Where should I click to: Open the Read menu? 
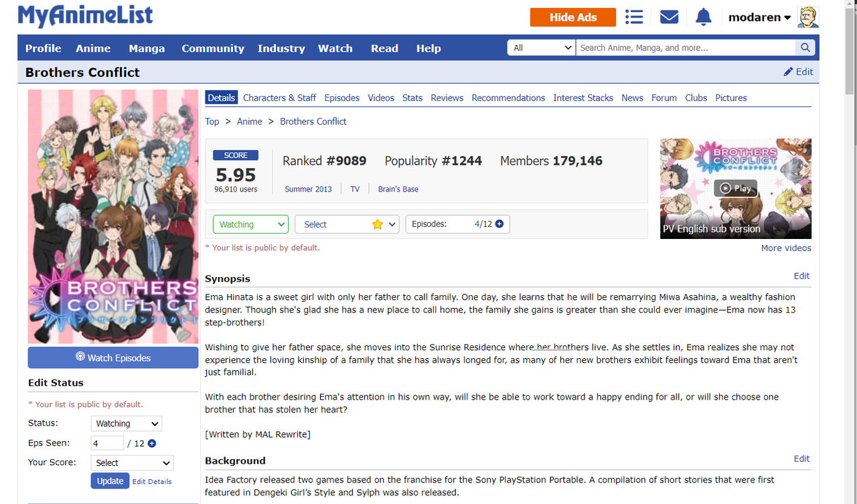pyautogui.click(x=384, y=48)
